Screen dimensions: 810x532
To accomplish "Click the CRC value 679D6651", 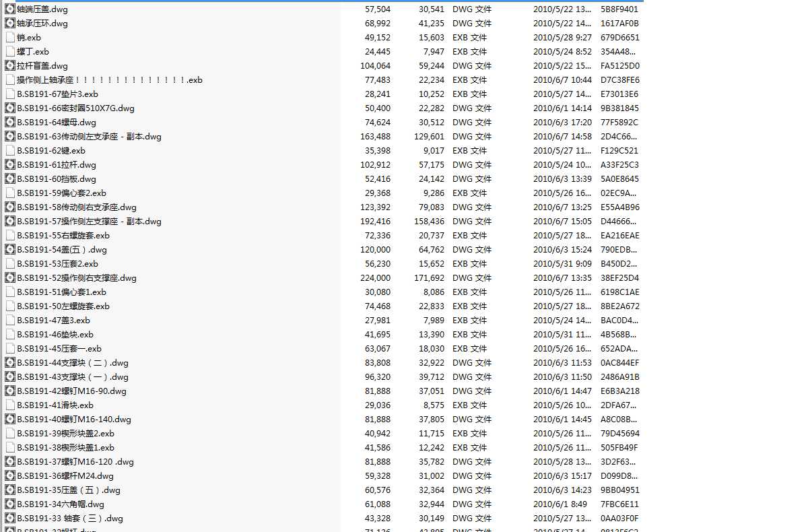I will [619, 38].
